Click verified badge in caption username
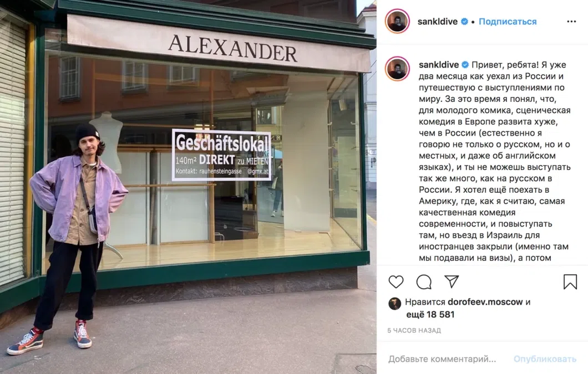The image size is (588, 374). click(465, 65)
